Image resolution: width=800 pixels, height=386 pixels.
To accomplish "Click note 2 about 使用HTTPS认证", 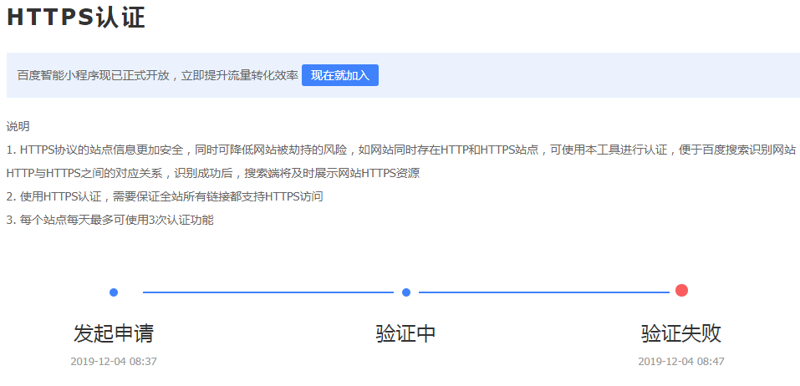I will pos(165,197).
